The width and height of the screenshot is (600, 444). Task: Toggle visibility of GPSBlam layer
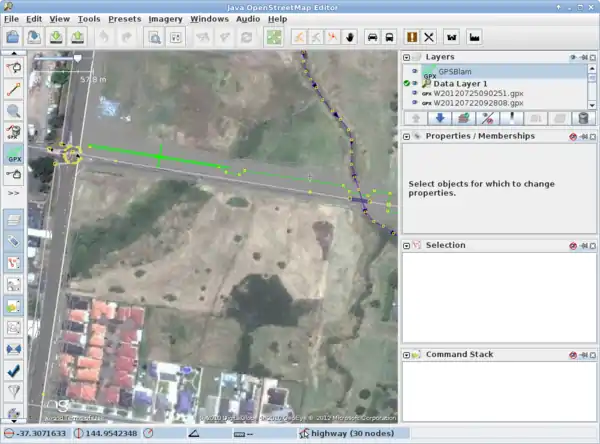415,72
